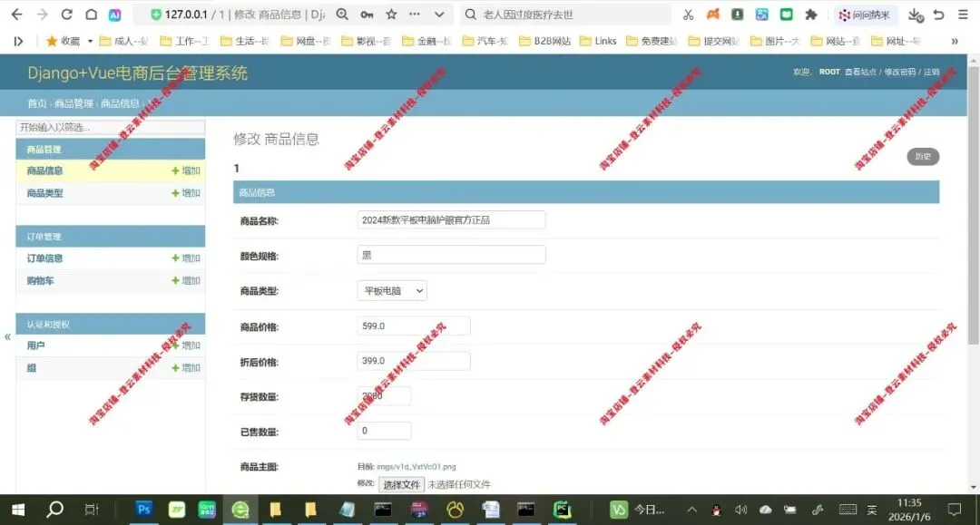Open 组 in the sidebar
This screenshot has width=980, height=525.
pyautogui.click(x=31, y=368)
